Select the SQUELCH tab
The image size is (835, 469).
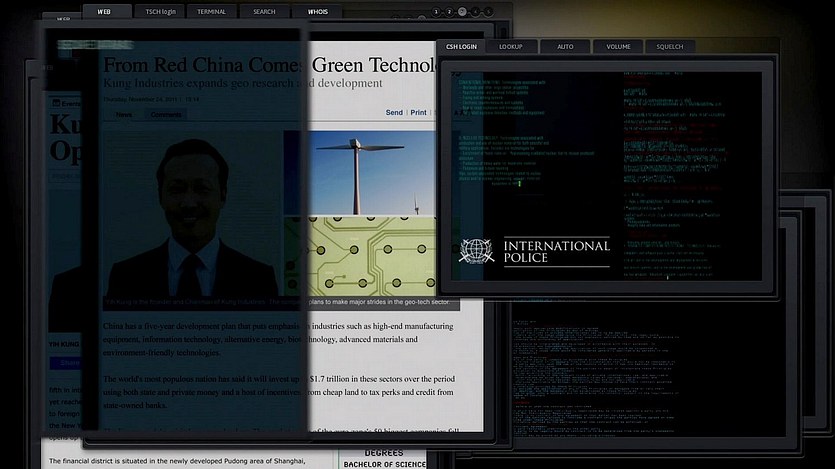(x=670, y=47)
